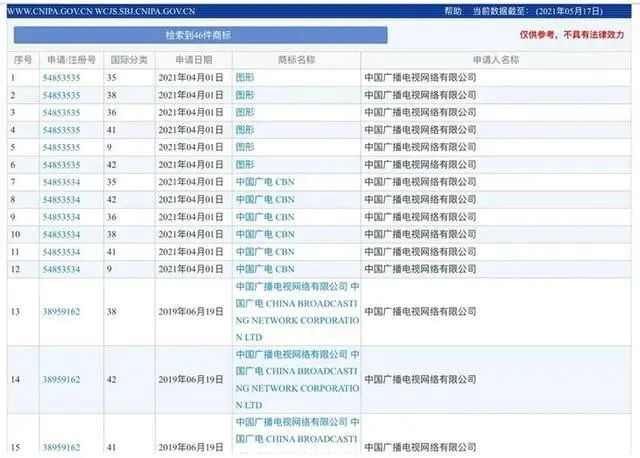Click the 国际分类 column header
This screenshot has width=640, height=458.
pyautogui.click(x=126, y=60)
